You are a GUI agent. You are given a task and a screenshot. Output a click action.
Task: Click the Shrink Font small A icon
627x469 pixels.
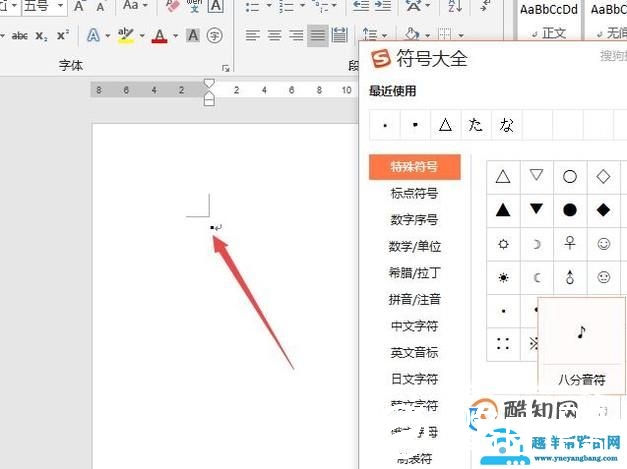(100, 7)
